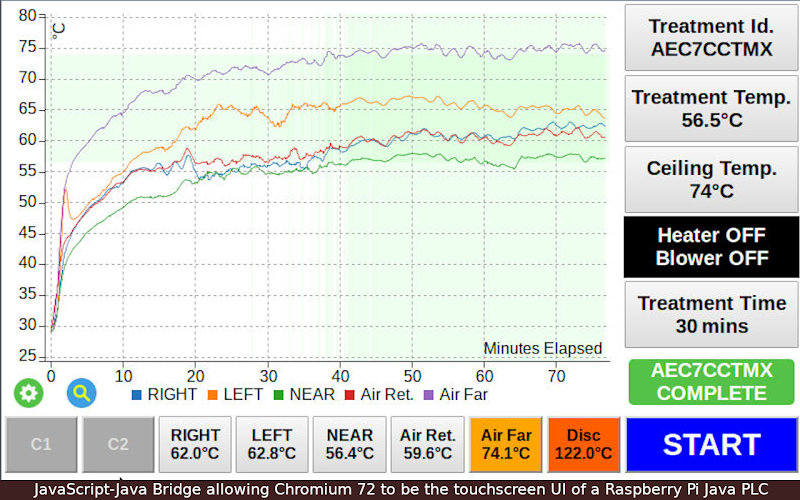Open the Air Ret. 59.6°C sensor tile
The image size is (800, 500).
point(428,444)
